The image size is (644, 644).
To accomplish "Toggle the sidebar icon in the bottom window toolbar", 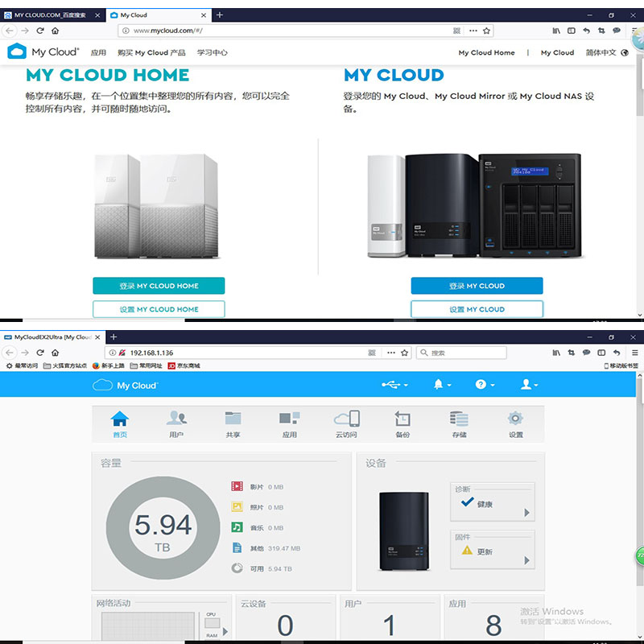I will 601,353.
